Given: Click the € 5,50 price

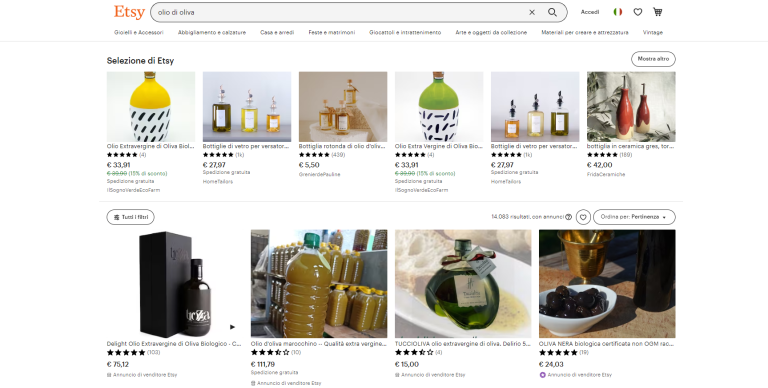Looking at the screenshot, I should (x=309, y=165).
